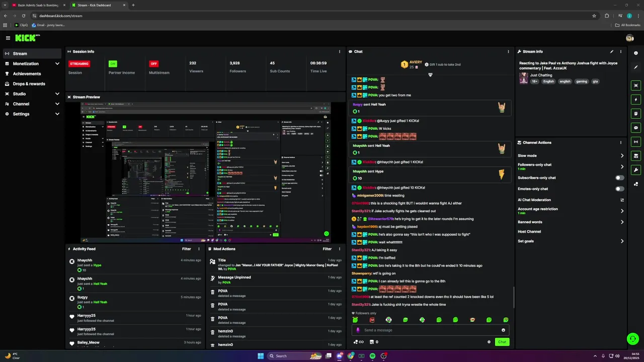
Task: Toggle the broadcast session widget in right rail
Action: [636, 142]
